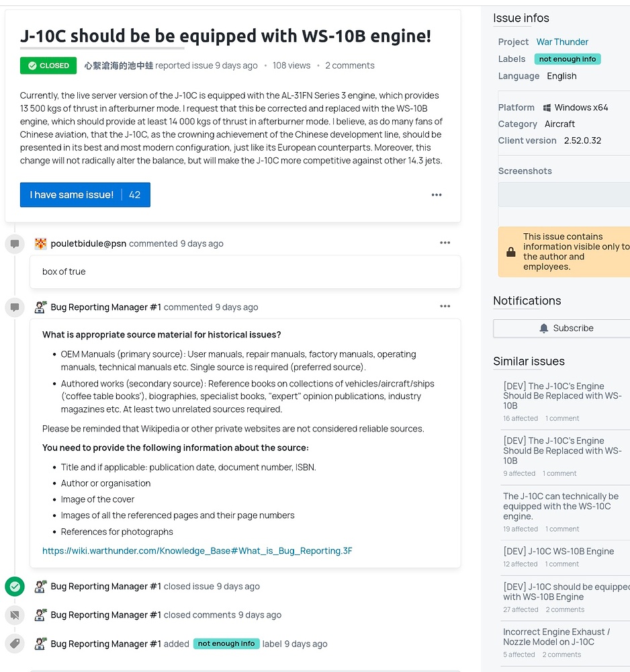Open "Incorrect Engine Exhaust / Nozzle Model" issue
630x672 pixels.
(556, 636)
